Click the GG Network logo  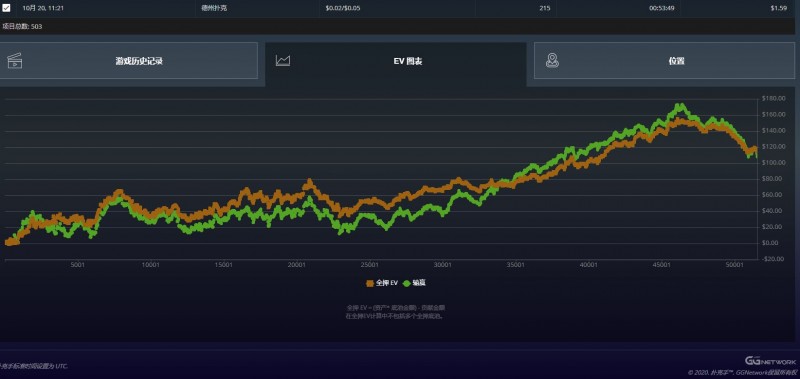770,361
